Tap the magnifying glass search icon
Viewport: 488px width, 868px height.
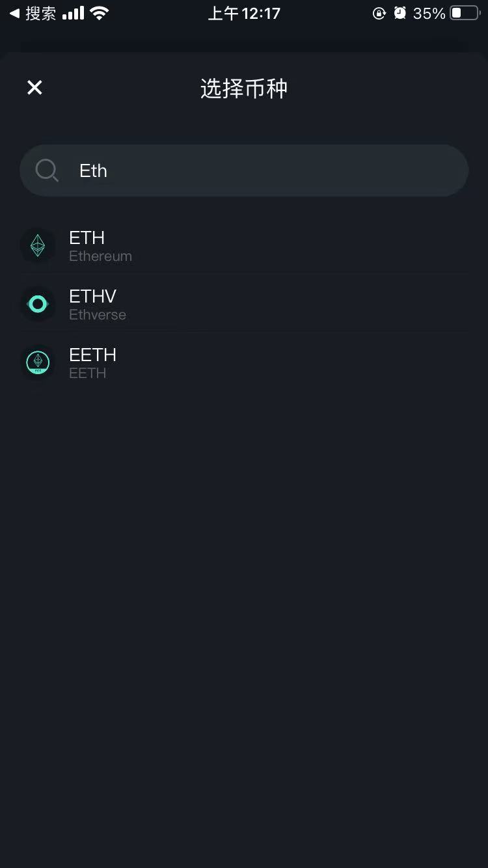click(47, 171)
